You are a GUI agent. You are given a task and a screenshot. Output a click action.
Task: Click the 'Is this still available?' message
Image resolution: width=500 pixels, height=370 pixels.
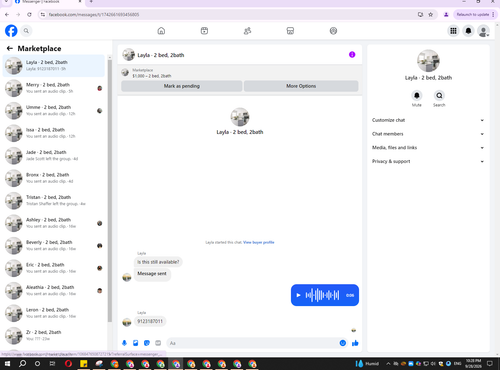pos(158,262)
